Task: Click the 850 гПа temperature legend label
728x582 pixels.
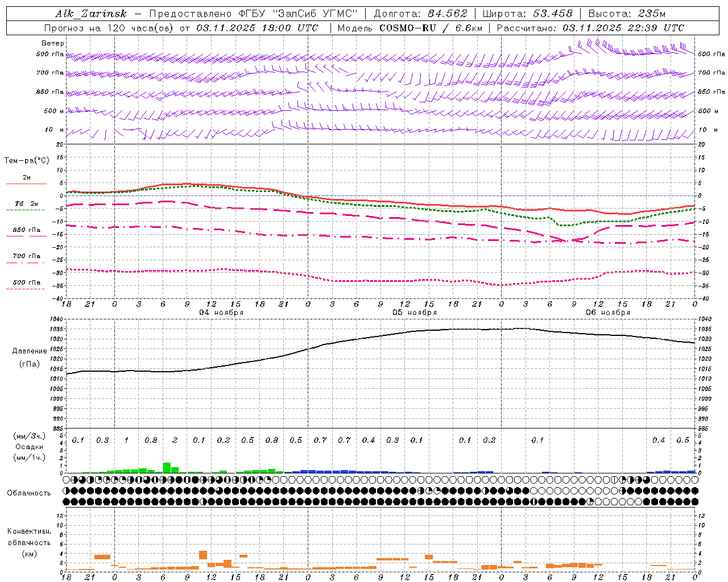Action: 27,230
